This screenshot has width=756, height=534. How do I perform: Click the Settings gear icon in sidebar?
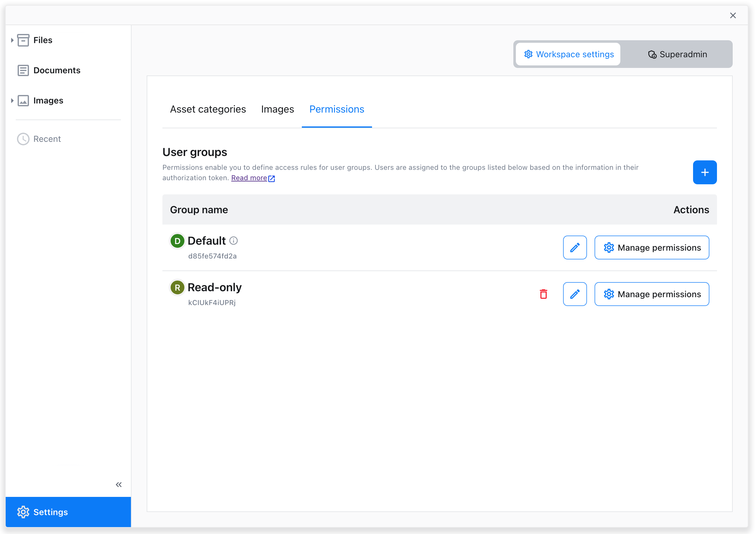point(24,511)
